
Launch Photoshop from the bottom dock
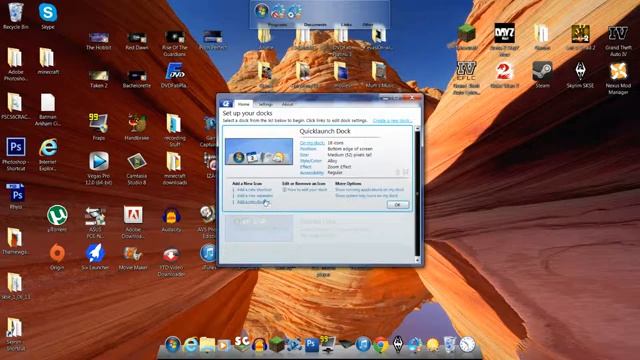[311, 345]
